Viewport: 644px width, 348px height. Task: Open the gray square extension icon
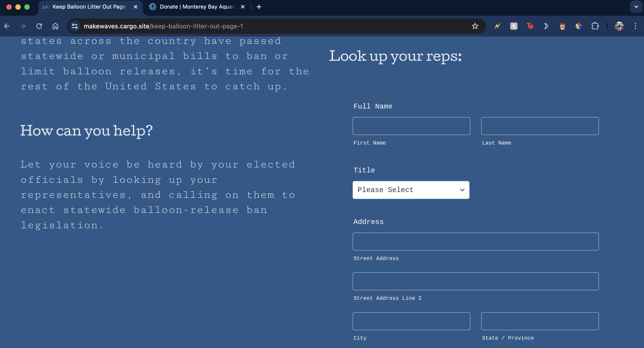[514, 26]
